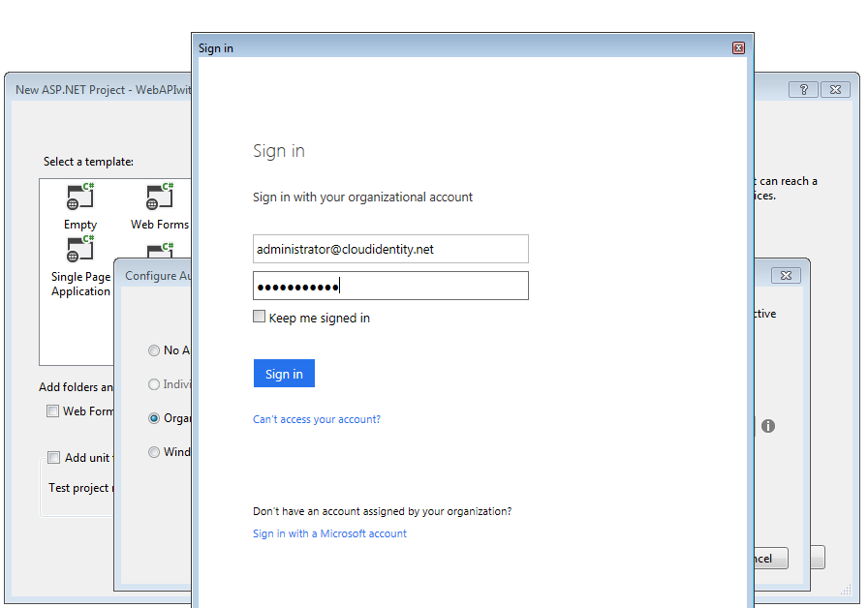Select the Individual accounts radio option
868x608 pixels.
tap(154, 384)
